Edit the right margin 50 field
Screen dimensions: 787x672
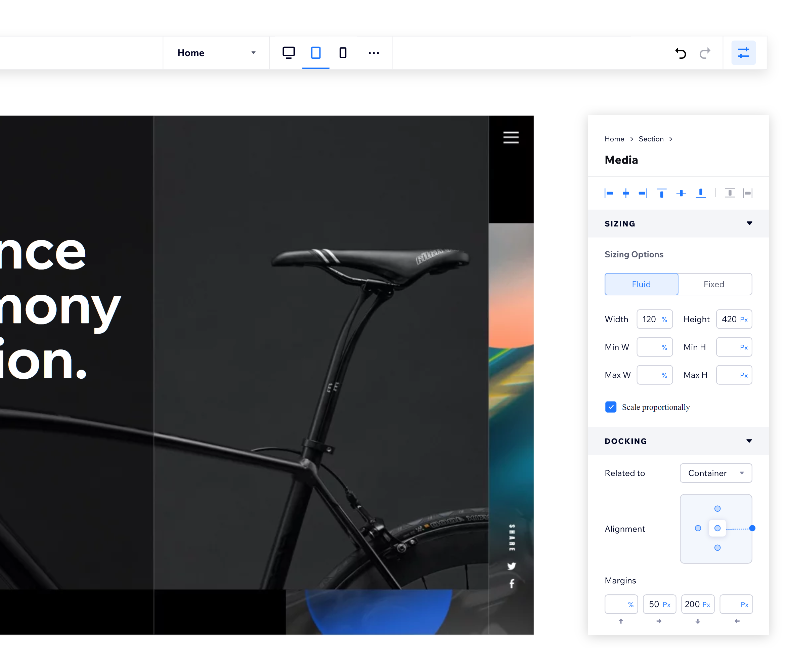(659, 604)
